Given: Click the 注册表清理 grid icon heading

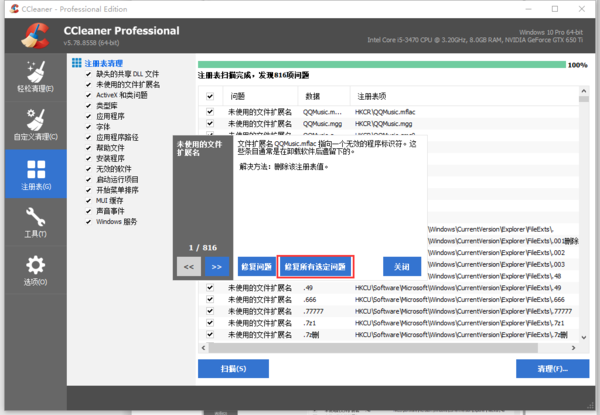Looking at the screenshot, I should tap(75, 62).
